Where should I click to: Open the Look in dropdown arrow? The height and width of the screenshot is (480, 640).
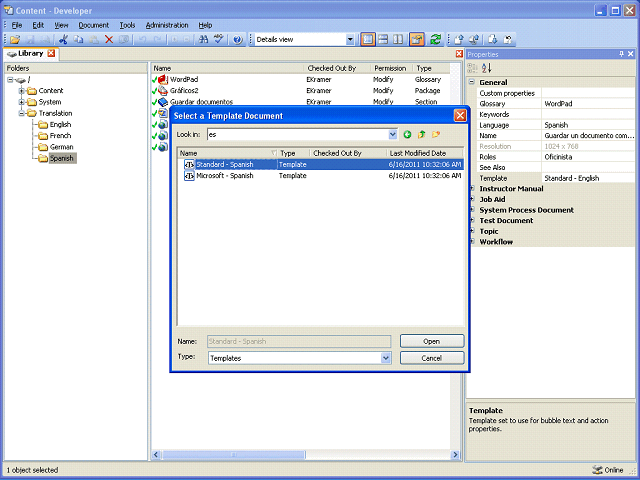392,134
